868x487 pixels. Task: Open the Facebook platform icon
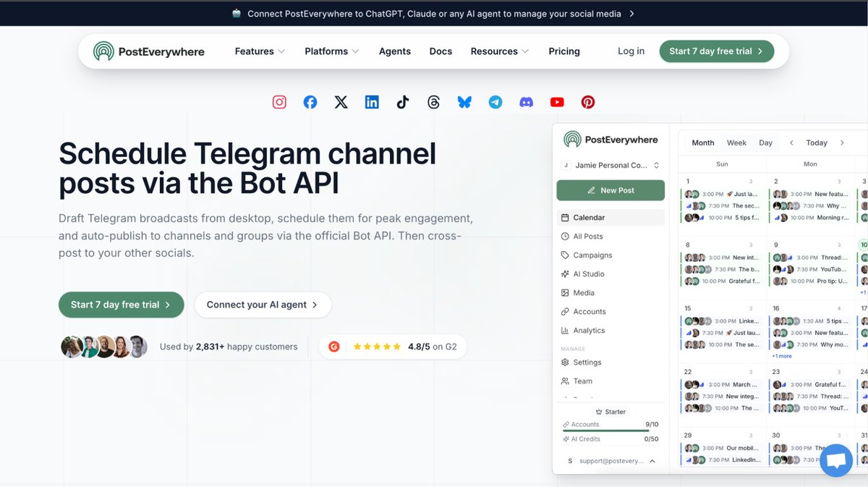310,102
